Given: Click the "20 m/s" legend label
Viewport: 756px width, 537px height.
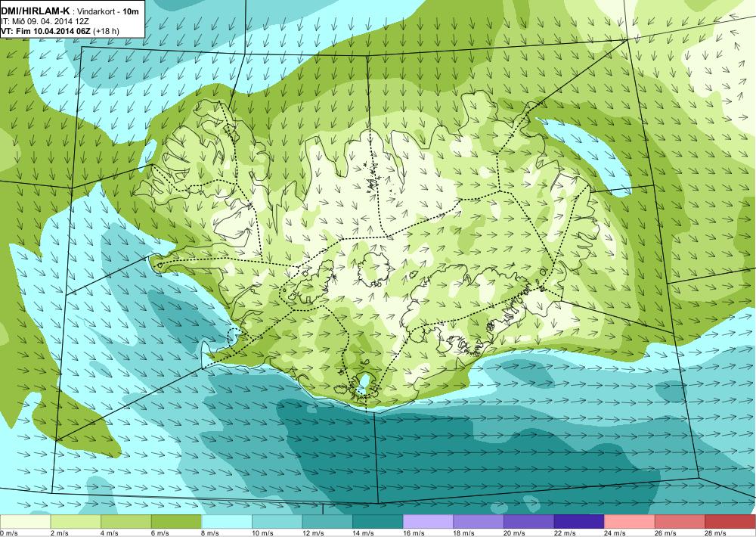Looking at the screenshot, I should pos(514,533).
